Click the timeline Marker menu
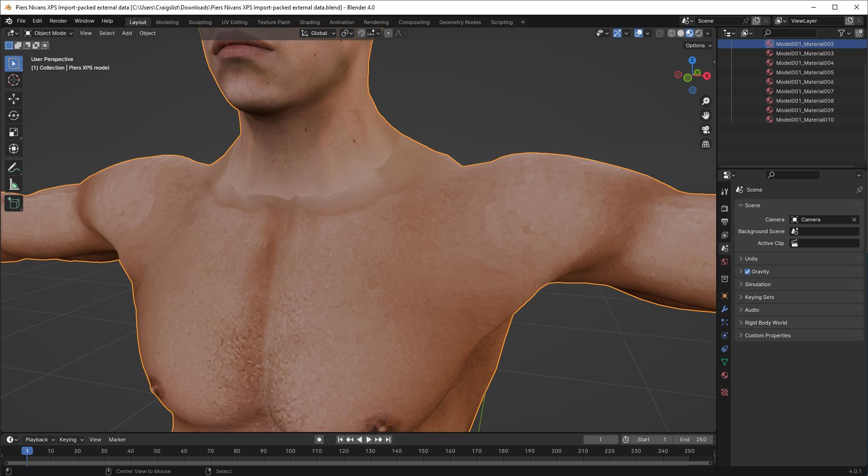The image size is (868, 476). pos(117,440)
